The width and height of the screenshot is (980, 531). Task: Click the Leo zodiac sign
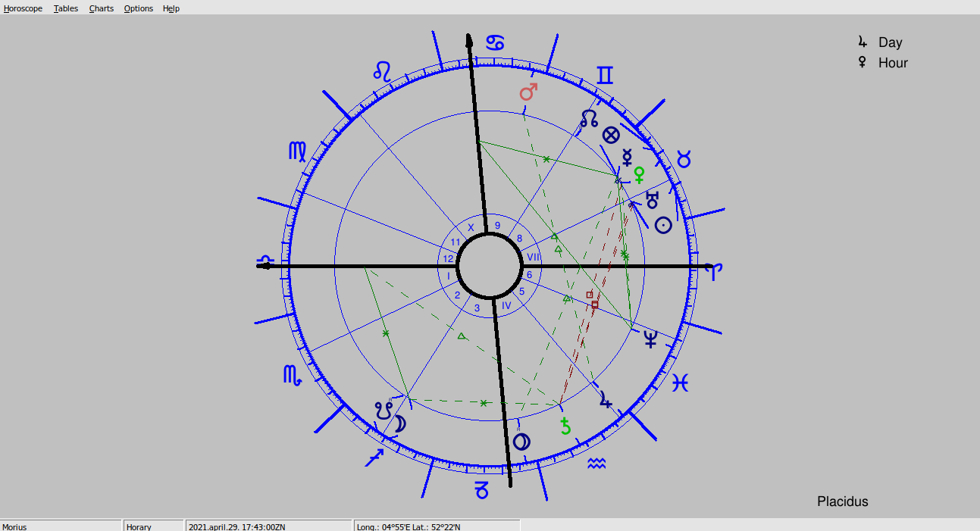point(384,71)
